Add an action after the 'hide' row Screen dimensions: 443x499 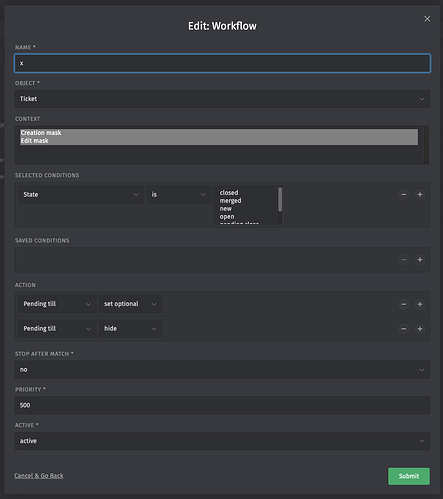pos(420,329)
